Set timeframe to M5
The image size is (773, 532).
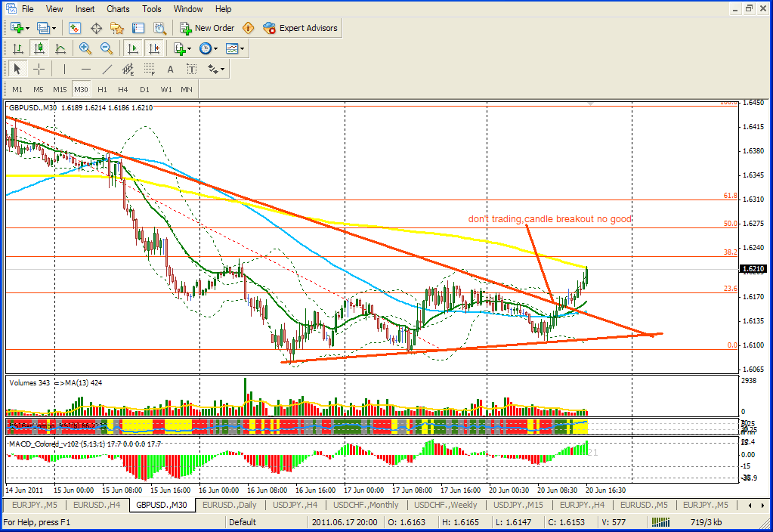pos(39,89)
